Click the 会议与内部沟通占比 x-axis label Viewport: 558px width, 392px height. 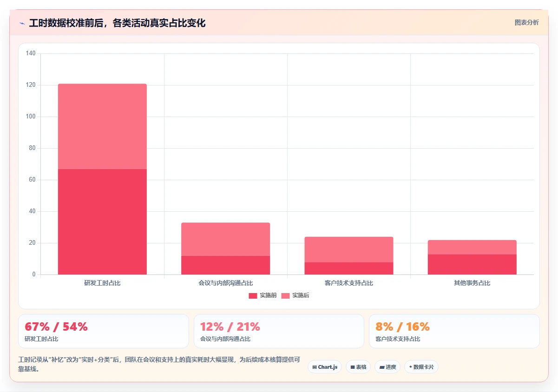pyautogui.click(x=225, y=283)
